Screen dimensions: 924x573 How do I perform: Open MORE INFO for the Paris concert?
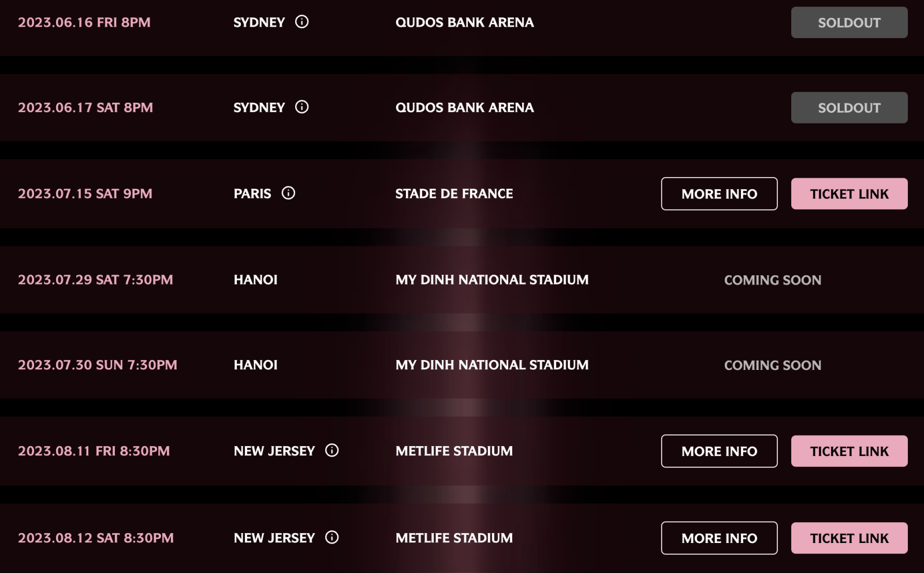point(719,194)
